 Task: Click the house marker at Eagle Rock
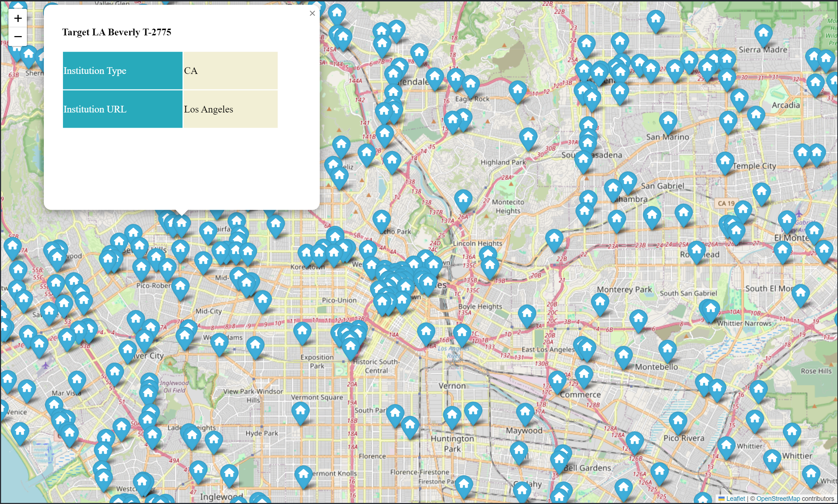pos(470,86)
